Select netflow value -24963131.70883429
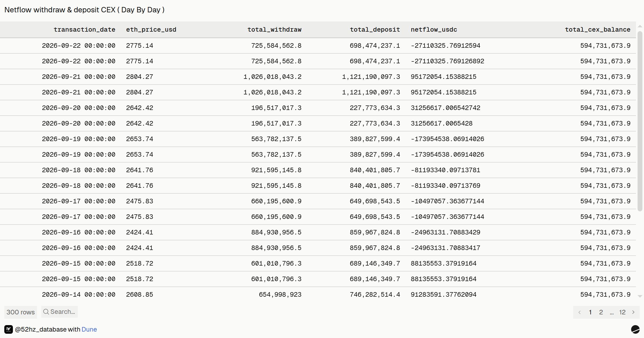This screenshot has width=644, height=338. pyautogui.click(x=445, y=232)
